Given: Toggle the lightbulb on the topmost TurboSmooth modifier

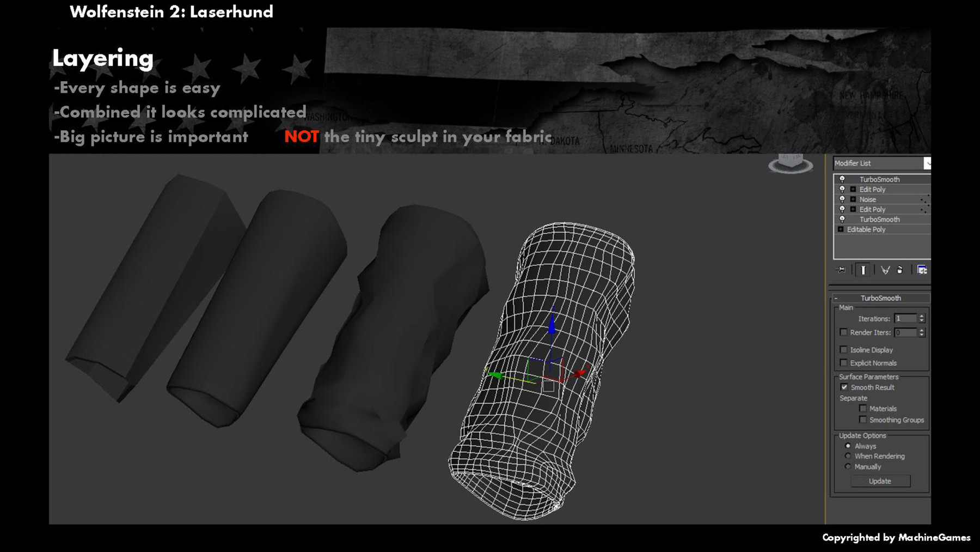Looking at the screenshot, I should [x=842, y=179].
